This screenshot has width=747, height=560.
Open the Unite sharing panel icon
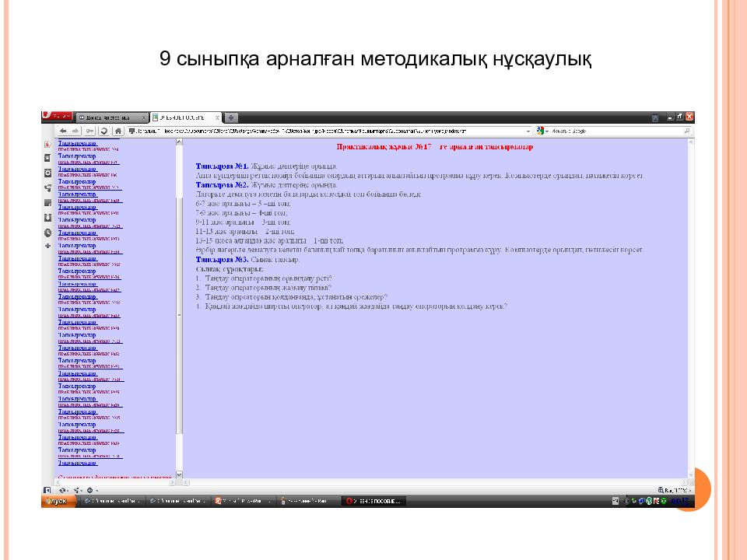click(x=47, y=188)
